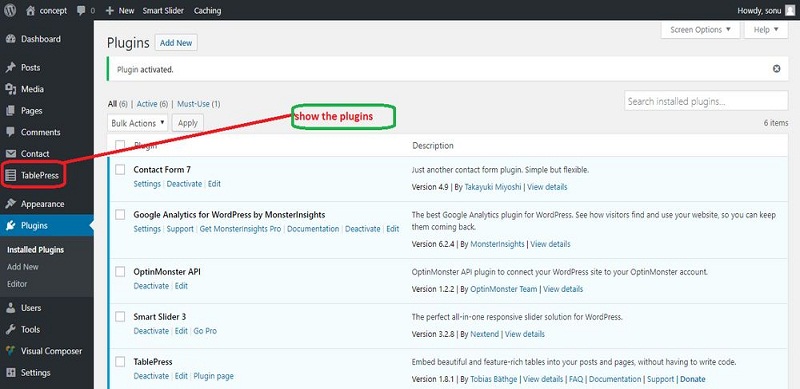Screen dimensions: 800x389
Task: Sort by the Description column header
Action: (x=433, y=145)
